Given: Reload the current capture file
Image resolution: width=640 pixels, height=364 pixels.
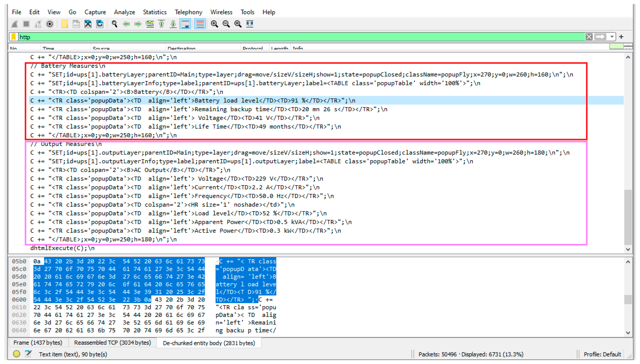Looking at the screenshot, I should tap(100, 24).
